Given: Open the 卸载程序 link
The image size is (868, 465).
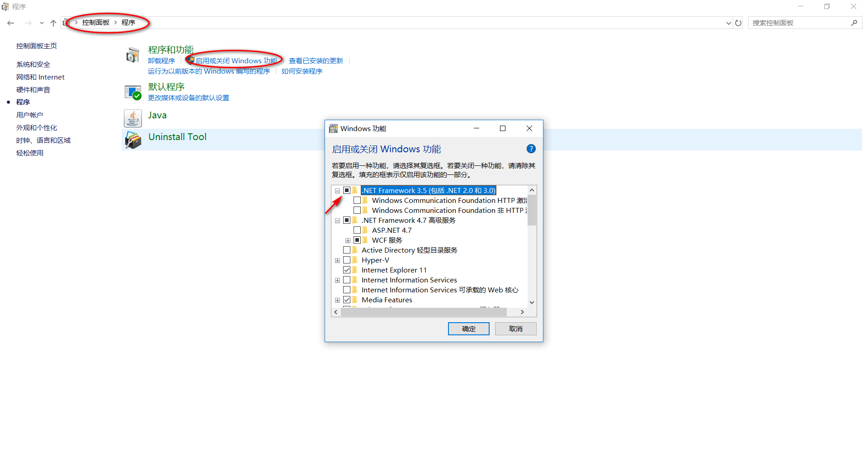Looking at the screenshot, I should (x=161, y=60).
